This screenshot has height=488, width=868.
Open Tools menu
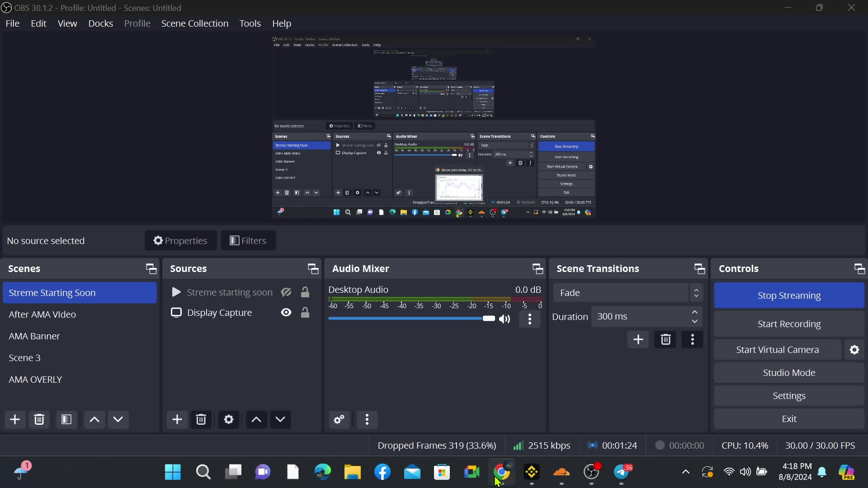click(251, 23)
